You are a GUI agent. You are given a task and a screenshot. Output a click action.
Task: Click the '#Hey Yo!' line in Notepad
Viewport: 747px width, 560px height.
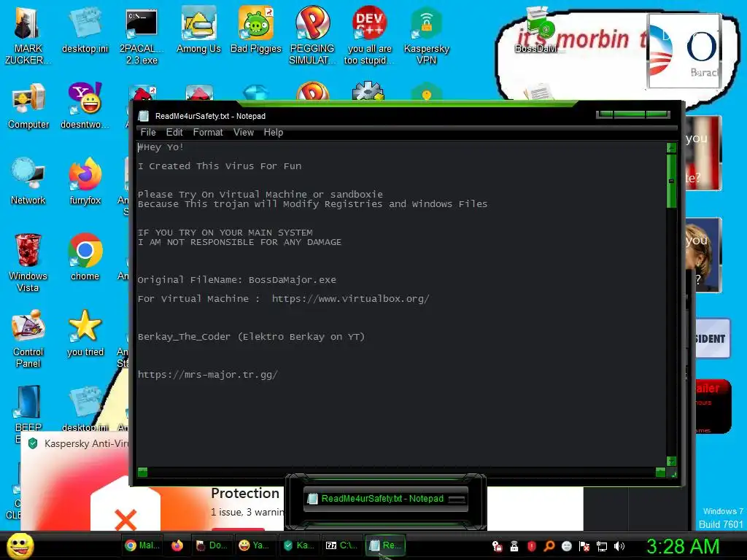pos(160,147)
